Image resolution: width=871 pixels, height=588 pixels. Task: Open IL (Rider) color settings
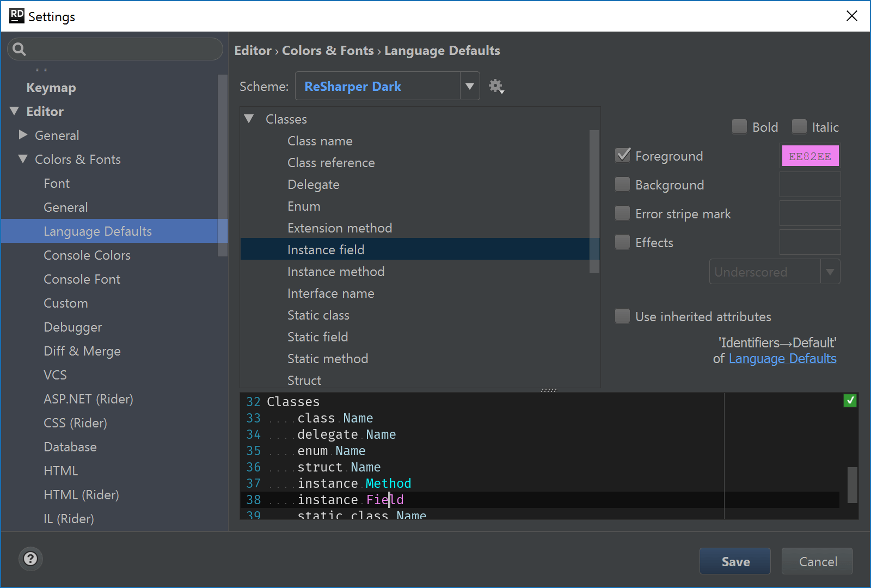(69, 519)
